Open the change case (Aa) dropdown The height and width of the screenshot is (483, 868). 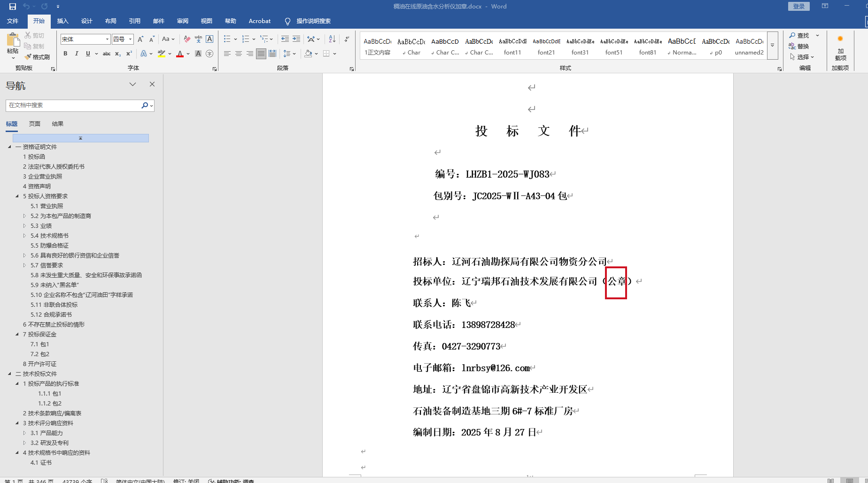(x=168, y=39)
